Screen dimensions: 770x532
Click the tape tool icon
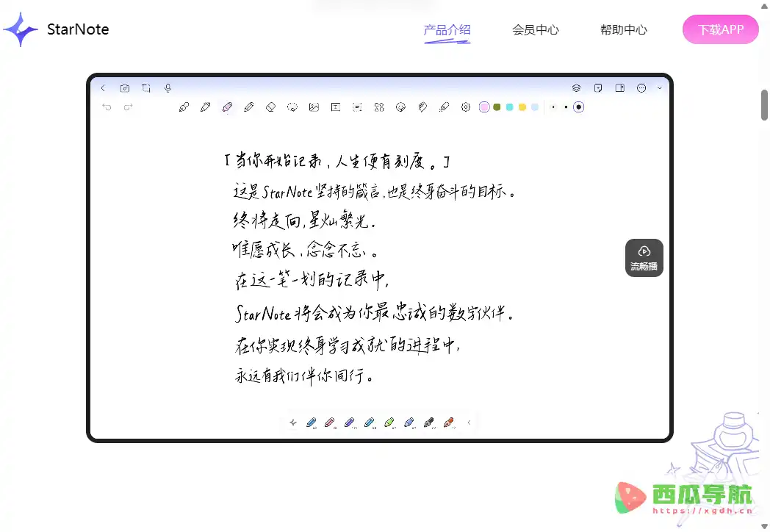pyautogui.click(x=422, y=107)
